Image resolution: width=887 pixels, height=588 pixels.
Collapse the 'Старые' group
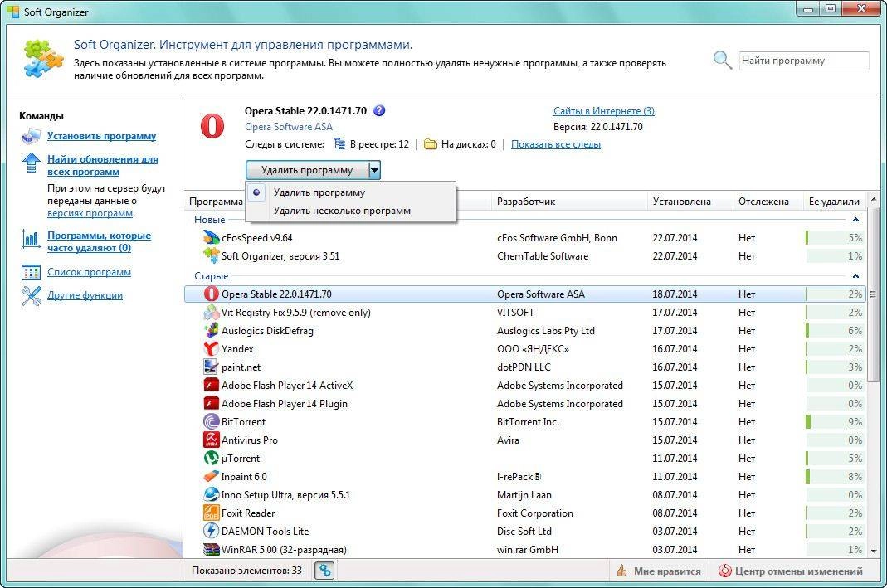pos(855,276)
